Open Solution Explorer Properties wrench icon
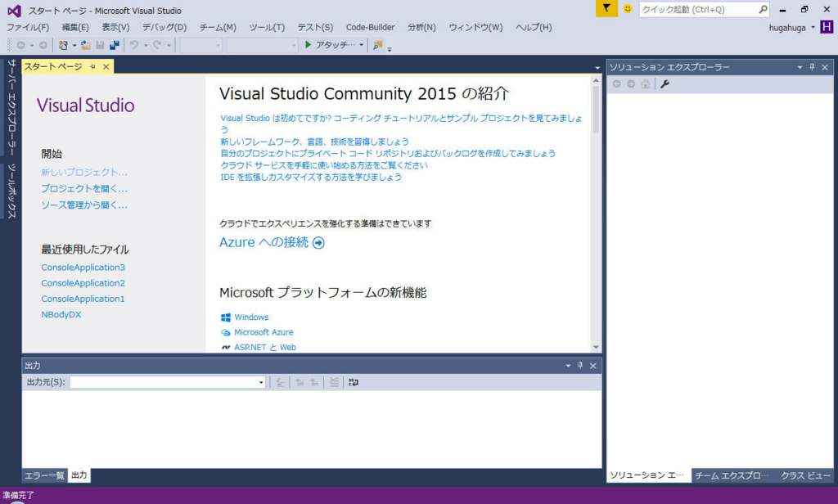This screenshot has width=838, height=504. [665, 84]
